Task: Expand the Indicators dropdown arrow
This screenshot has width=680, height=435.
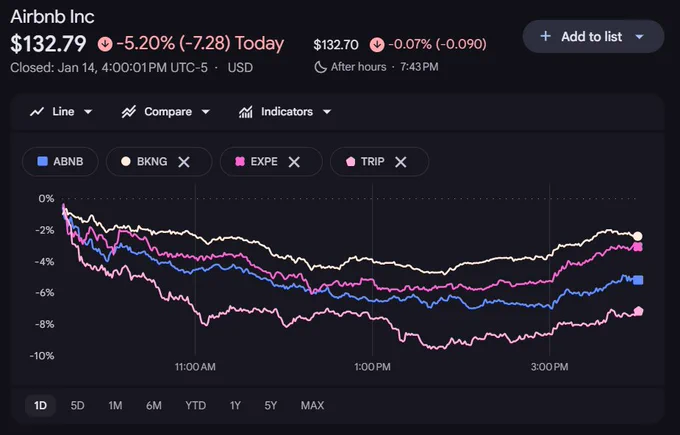Action: click(327, 112)
